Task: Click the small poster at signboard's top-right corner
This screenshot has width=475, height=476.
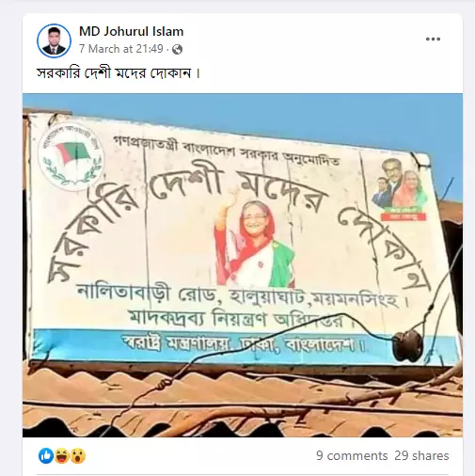Action: [x=400, y=190]
